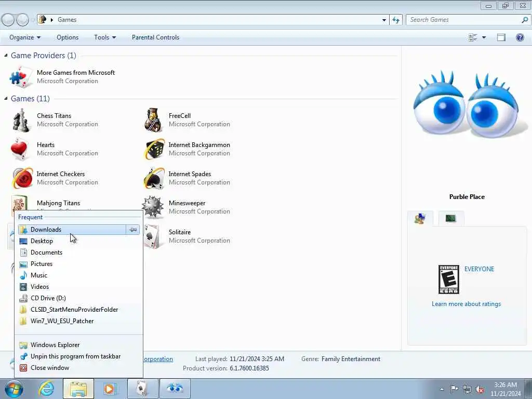The width and height of the screenshot is (532, 399).
Task: Select the Minesweeper mine icon
Action: [x=153, y=207]
